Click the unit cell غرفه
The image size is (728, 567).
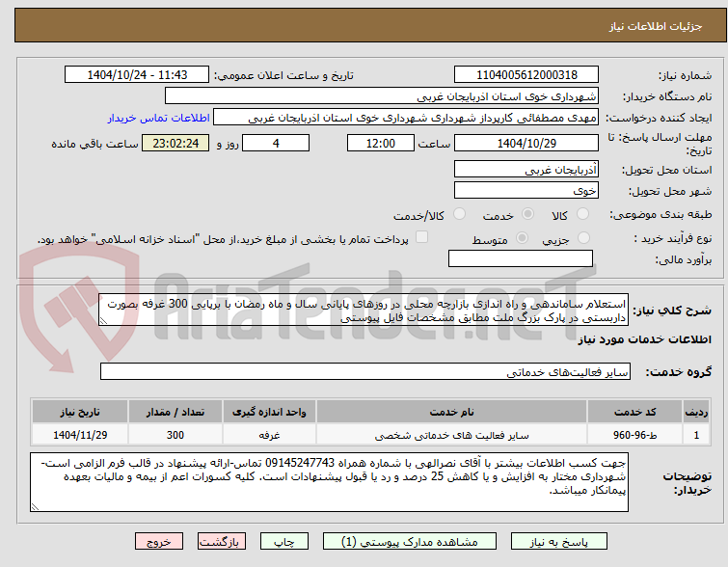click(269, 435)
